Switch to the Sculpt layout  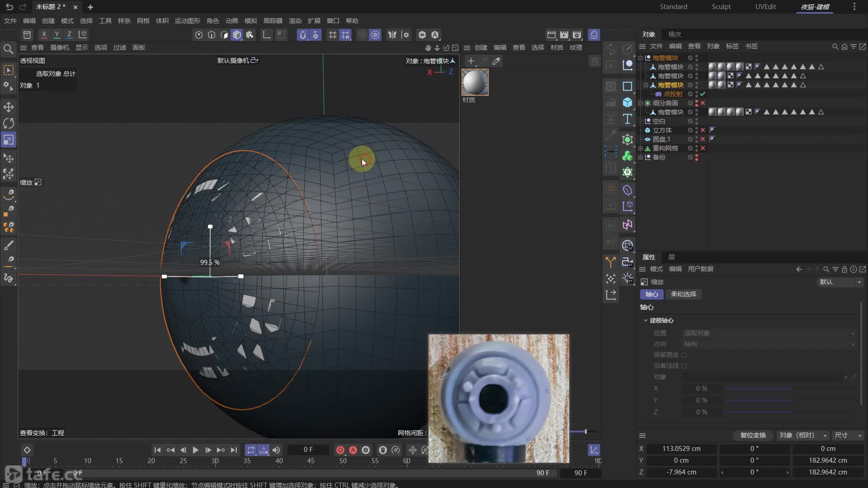click(x=721, y=7)
